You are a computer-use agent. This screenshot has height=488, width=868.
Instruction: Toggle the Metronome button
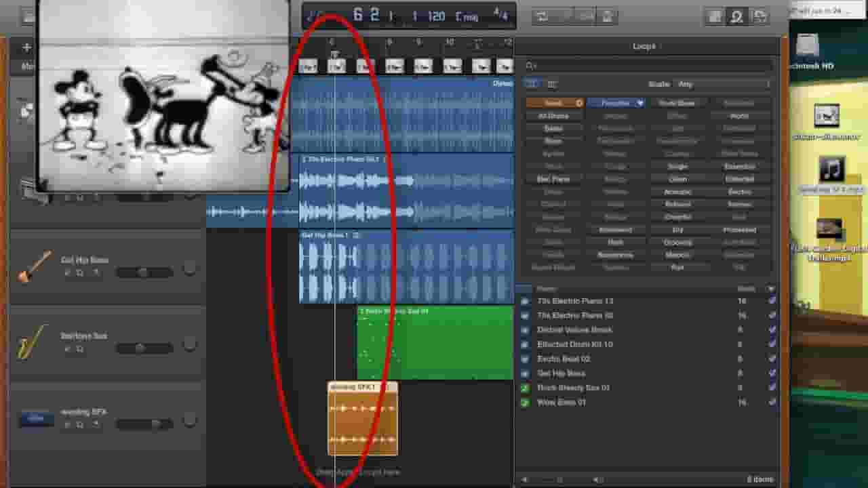[607, 16]
